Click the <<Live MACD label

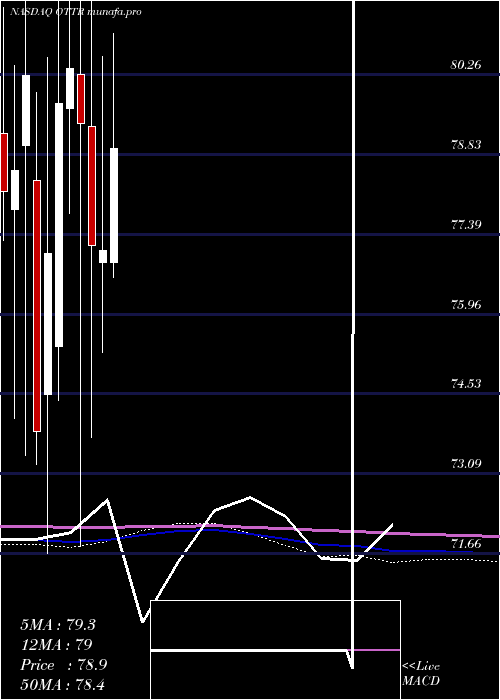(x=421, y=674)
